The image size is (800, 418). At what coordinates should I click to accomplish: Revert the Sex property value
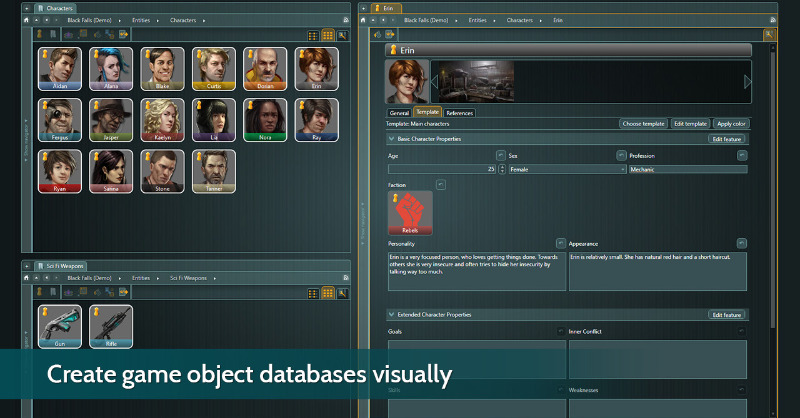621,156
